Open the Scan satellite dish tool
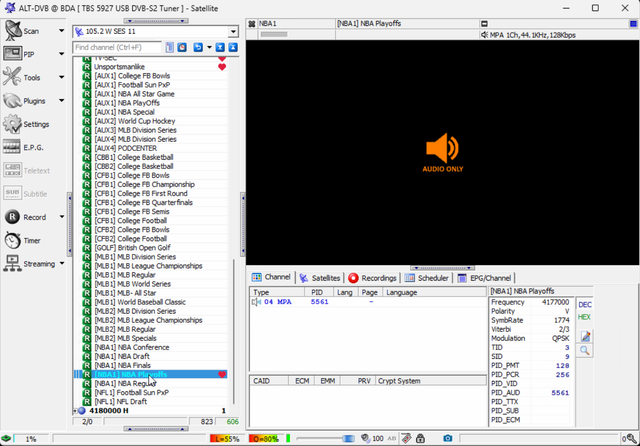This screenshot has width=640, height=446. pyautogui.click(x=13, y=31)
